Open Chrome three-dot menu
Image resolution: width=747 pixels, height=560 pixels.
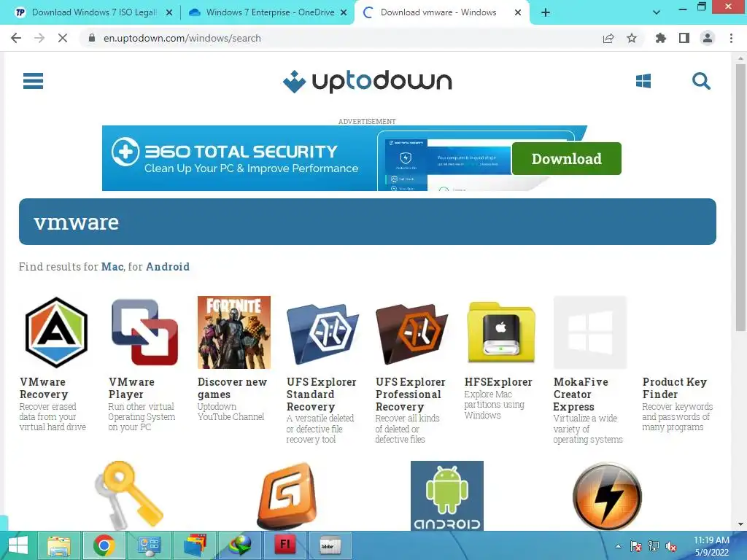pos(731,38)
